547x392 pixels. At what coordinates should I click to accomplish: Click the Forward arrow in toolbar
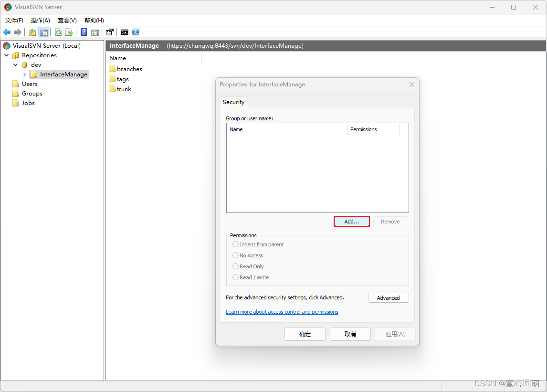(18, 32)
